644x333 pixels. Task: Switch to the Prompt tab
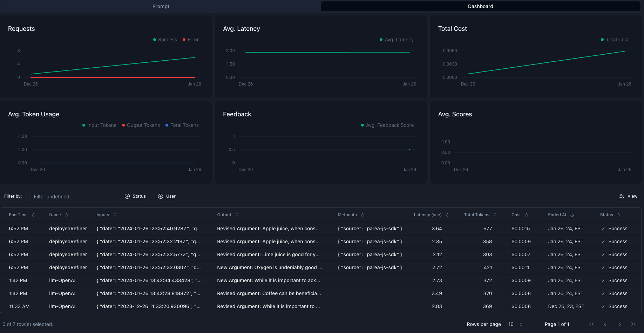coord(161,6)
